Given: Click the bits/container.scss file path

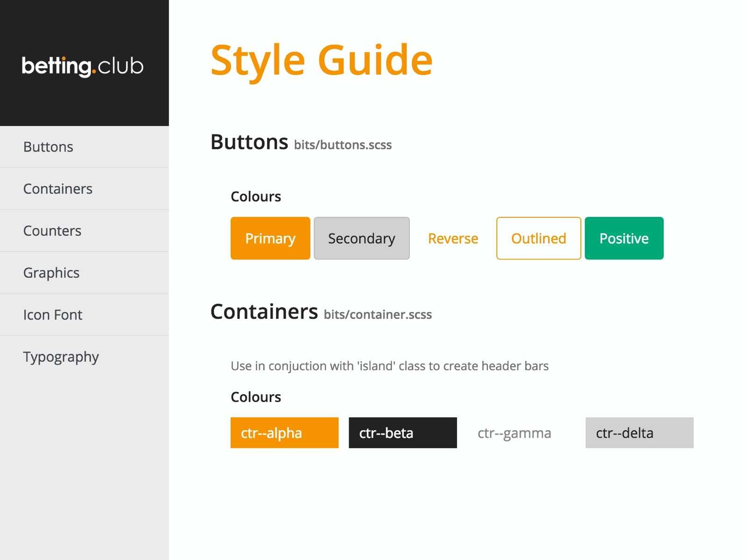Looking at the screenshot, I should click(x=378, y=315).
